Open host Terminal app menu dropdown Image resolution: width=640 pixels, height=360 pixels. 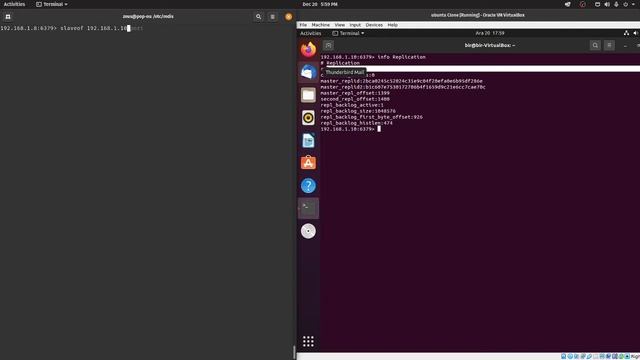pos(52,4)
